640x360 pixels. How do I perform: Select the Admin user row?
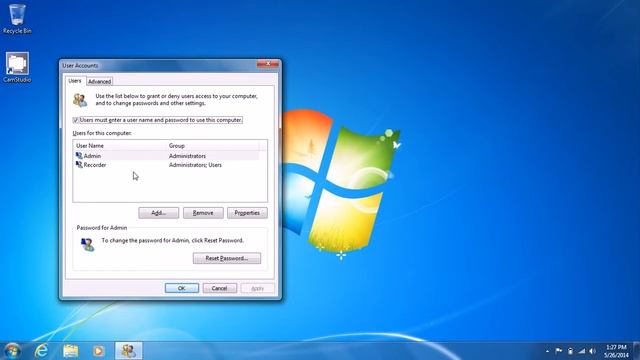pos(167,156)
